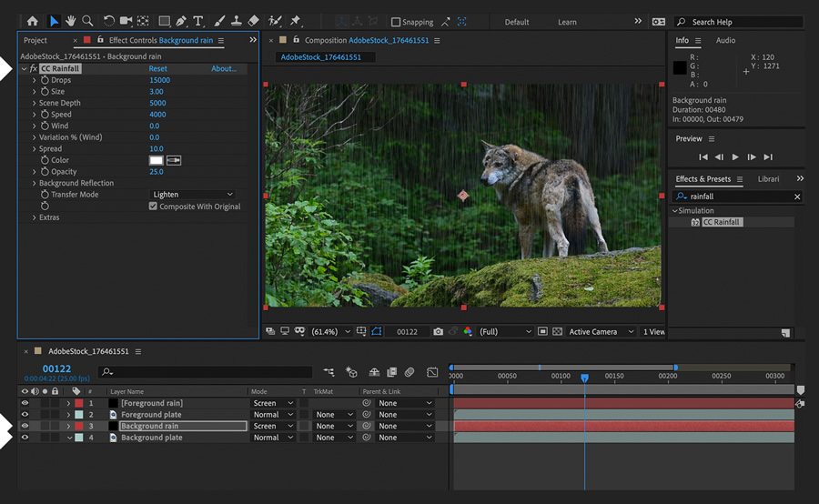The height and width of the screenshot is (504, 819).
Task: Toggle Composite With Original checkbox
Action: pos(153,207)
